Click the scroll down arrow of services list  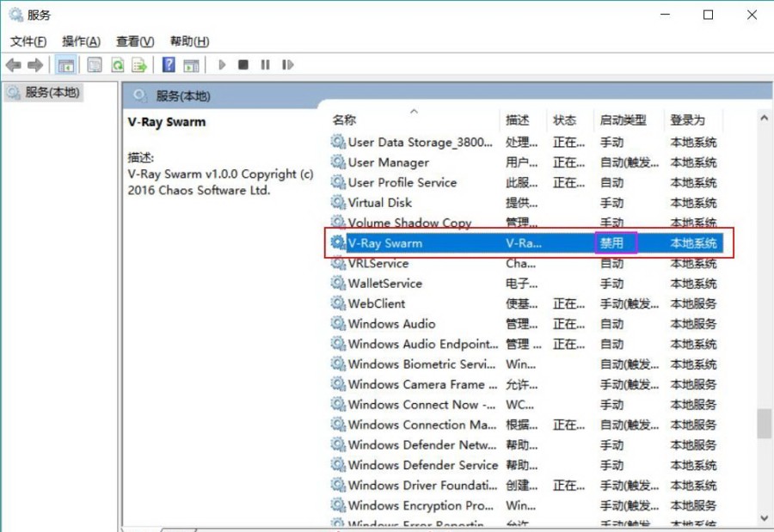pyautogui.click(x=765, y=518)
